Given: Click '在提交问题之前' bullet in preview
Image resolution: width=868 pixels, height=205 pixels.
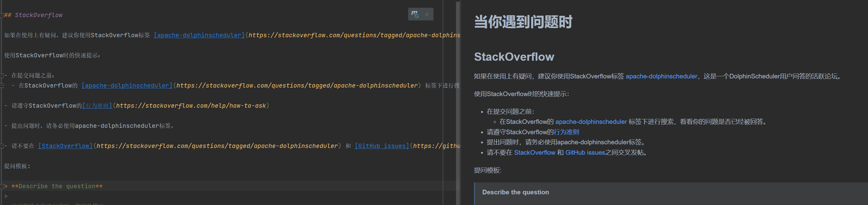Looking at the screenshot, I should (x=511, y=112).
